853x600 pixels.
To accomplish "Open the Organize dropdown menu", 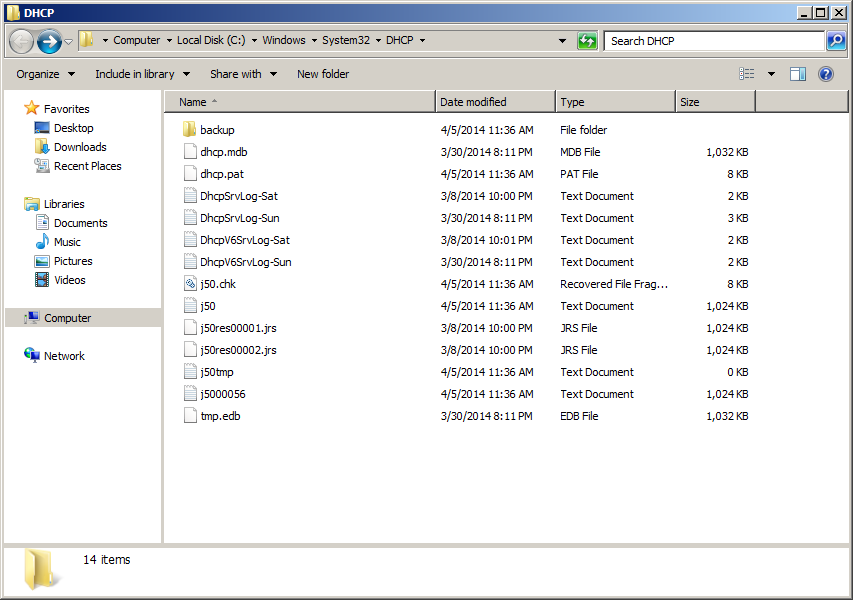I will (45, 73).
